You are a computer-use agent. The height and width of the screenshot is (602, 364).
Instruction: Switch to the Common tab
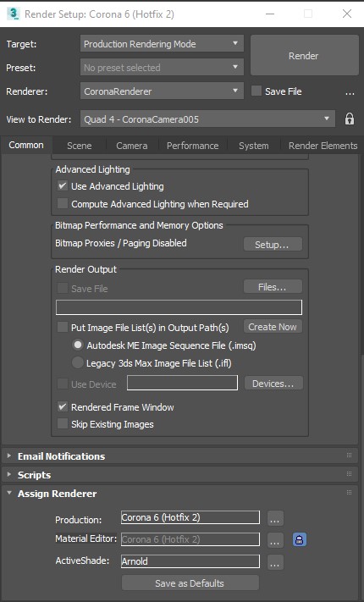26,145
